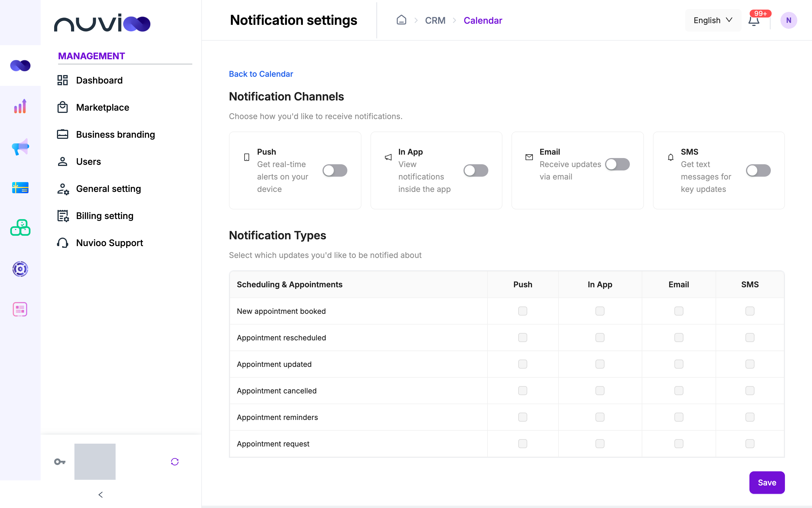
Task: Check In App for Appointment updated
Action: coord(600,364)
